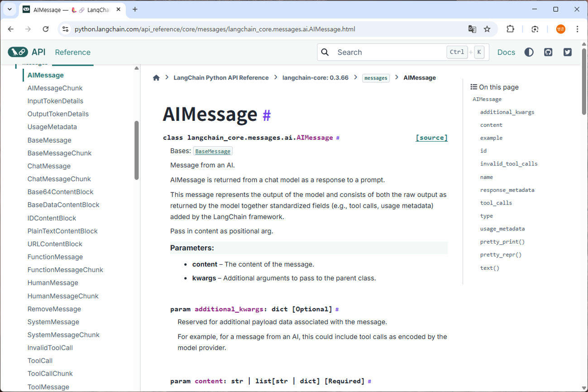This screenshot has height=392, width=588.
Task: Open ChatMessage in the sidebar
Action: [x=49, y=166]
